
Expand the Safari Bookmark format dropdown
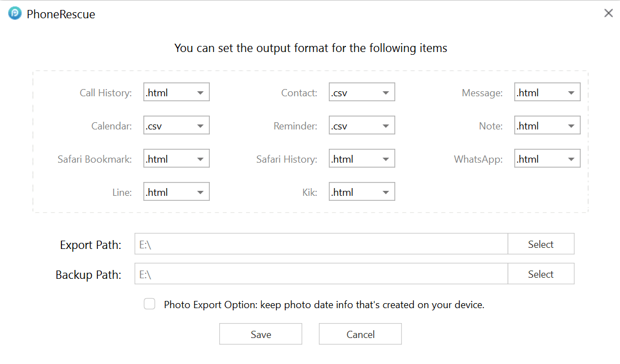[177, 159]
